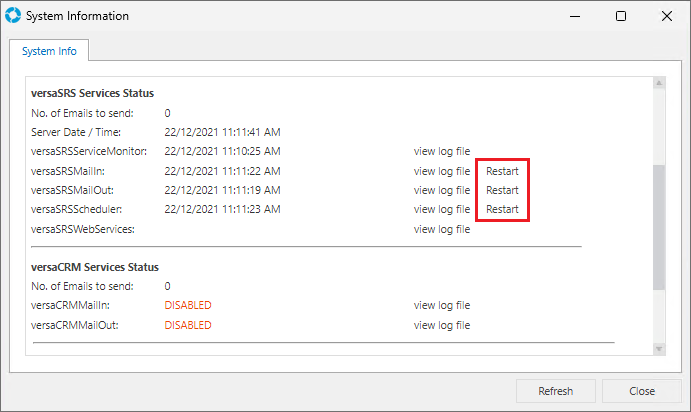
Task: Restart the versaSRSMailOut service
Action: (502, 190)
